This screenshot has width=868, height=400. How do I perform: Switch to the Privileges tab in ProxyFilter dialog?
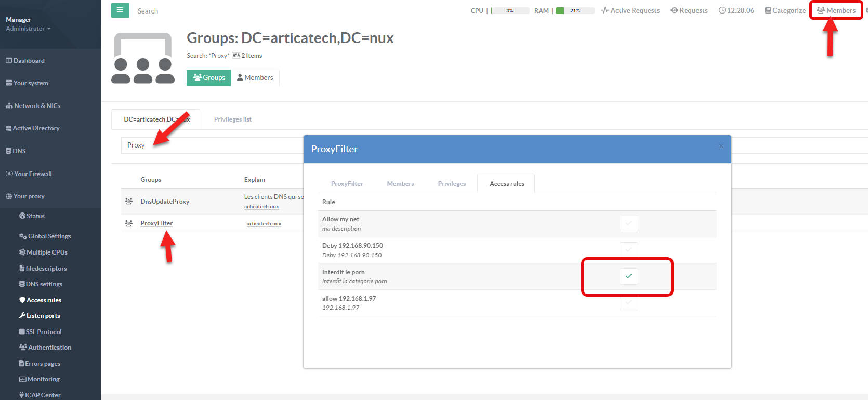pyautogui.click(x=451, y=184)
